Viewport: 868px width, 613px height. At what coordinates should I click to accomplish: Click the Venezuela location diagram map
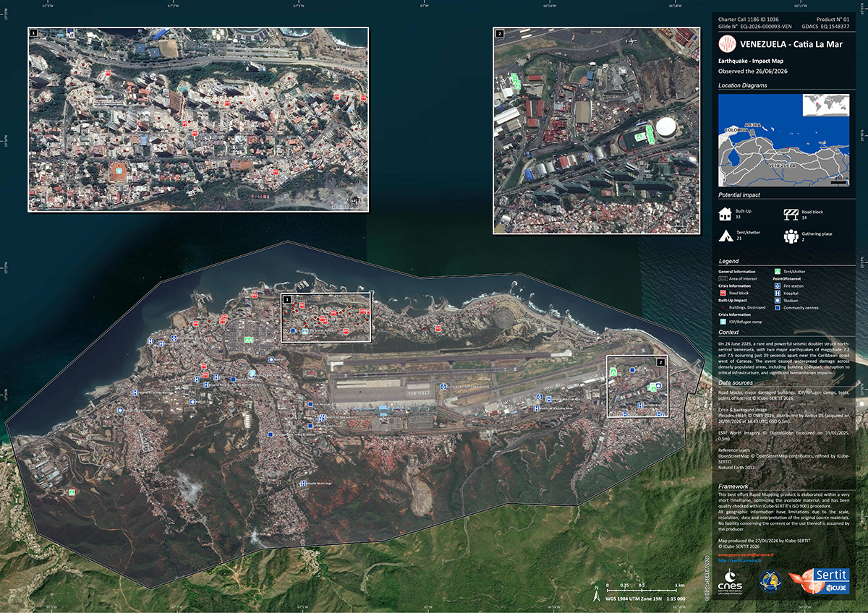[783, 142]
